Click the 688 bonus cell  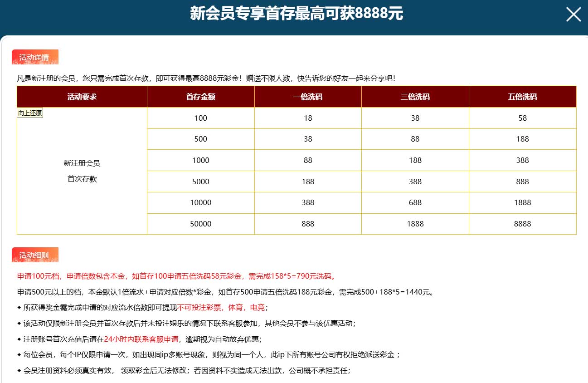point(415,202)
